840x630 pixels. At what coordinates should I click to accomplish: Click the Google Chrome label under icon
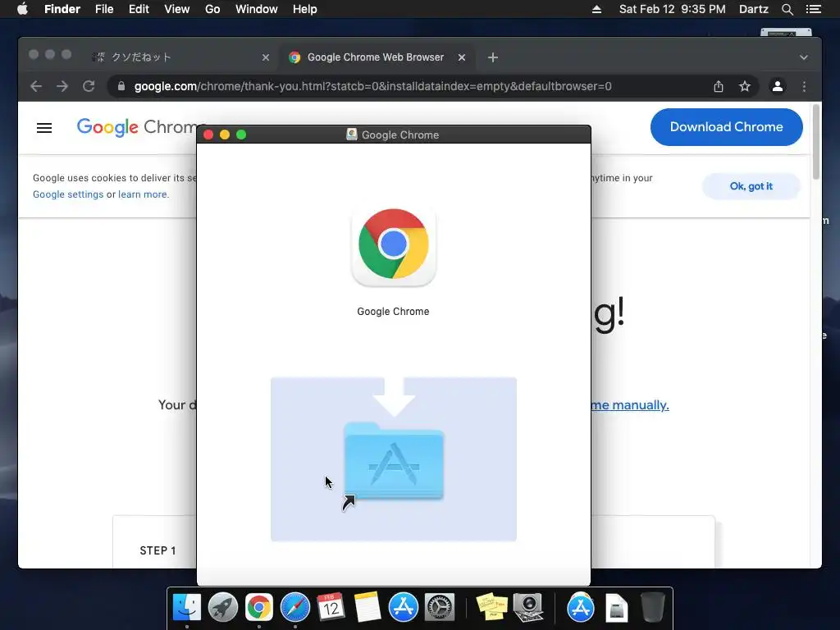[x=393, y=312]
